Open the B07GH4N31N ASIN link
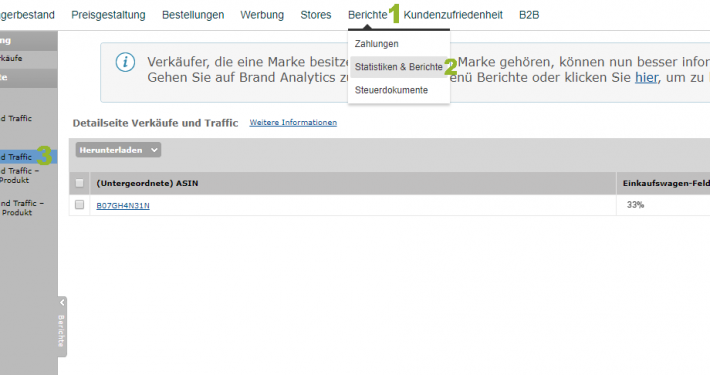710x375 pixels. [123, 206]
